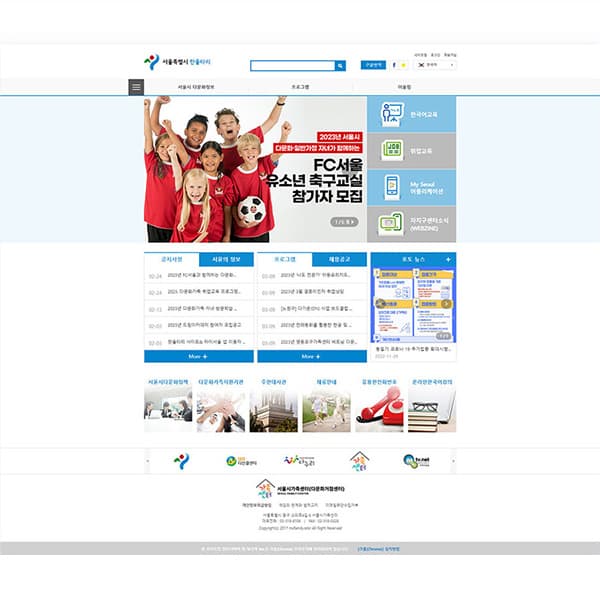The height and width of the screenshot is (600, 600).
Task: Open the Facebook icon link
Action: (394, 65)
